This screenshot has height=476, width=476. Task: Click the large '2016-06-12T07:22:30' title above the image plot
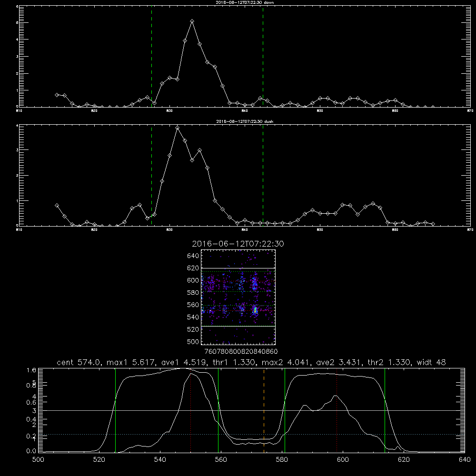(238, 244)
